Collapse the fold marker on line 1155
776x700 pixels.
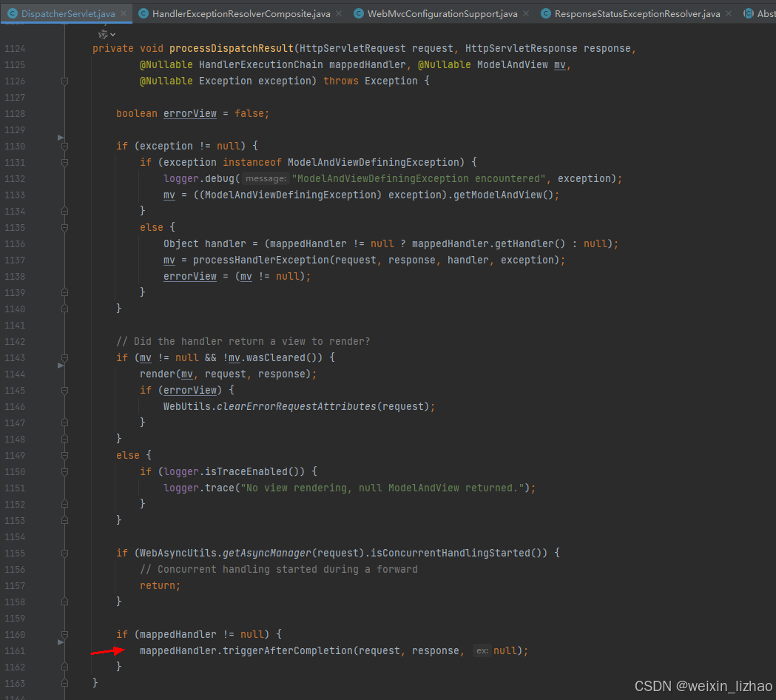64,553
